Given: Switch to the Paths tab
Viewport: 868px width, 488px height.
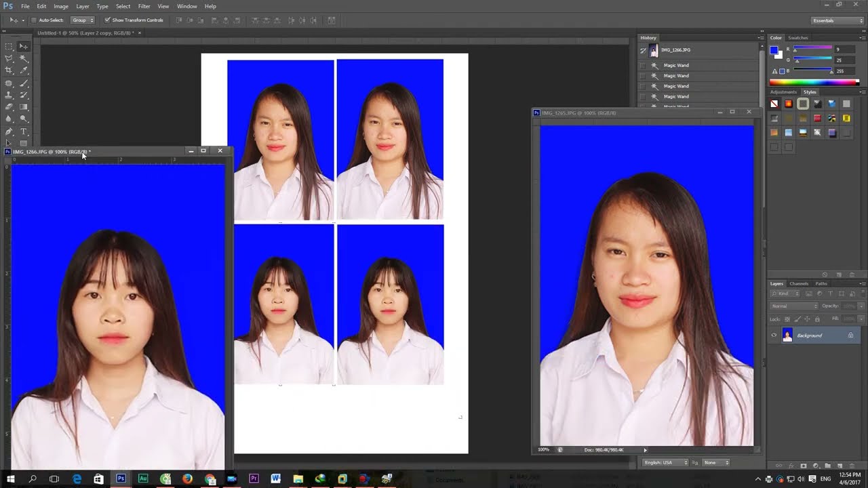Looking at the screenshot, I should coord(821,283).
